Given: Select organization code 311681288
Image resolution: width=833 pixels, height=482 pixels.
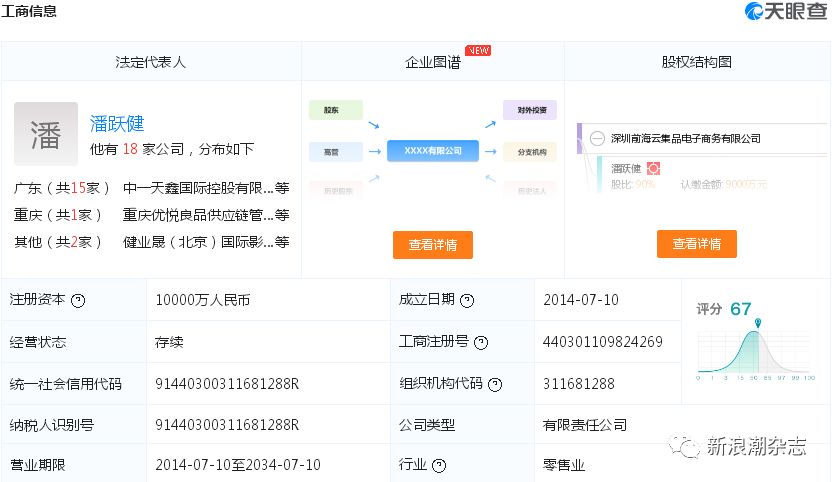Looking at the screenshot, I should 579,384.
